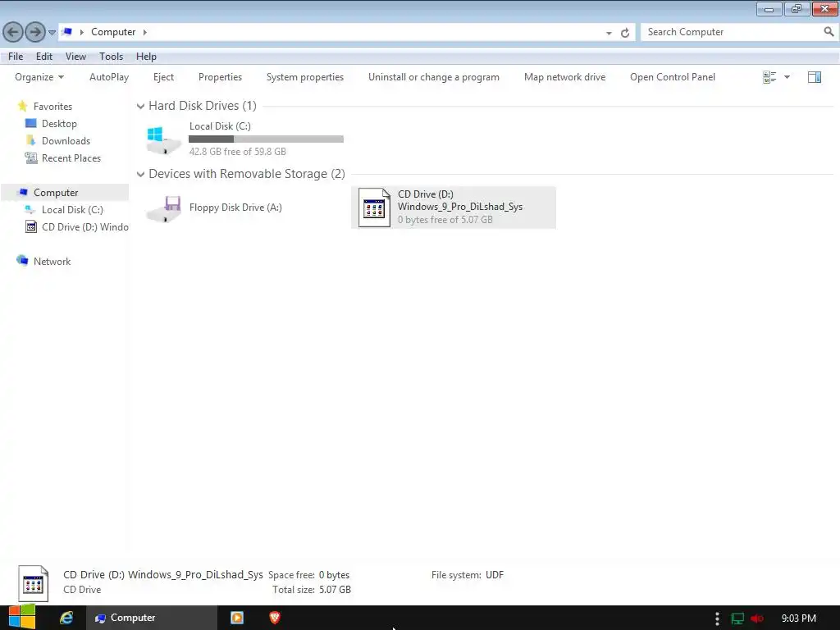
Task: Open the Help menu
Action: pos(146,57)
